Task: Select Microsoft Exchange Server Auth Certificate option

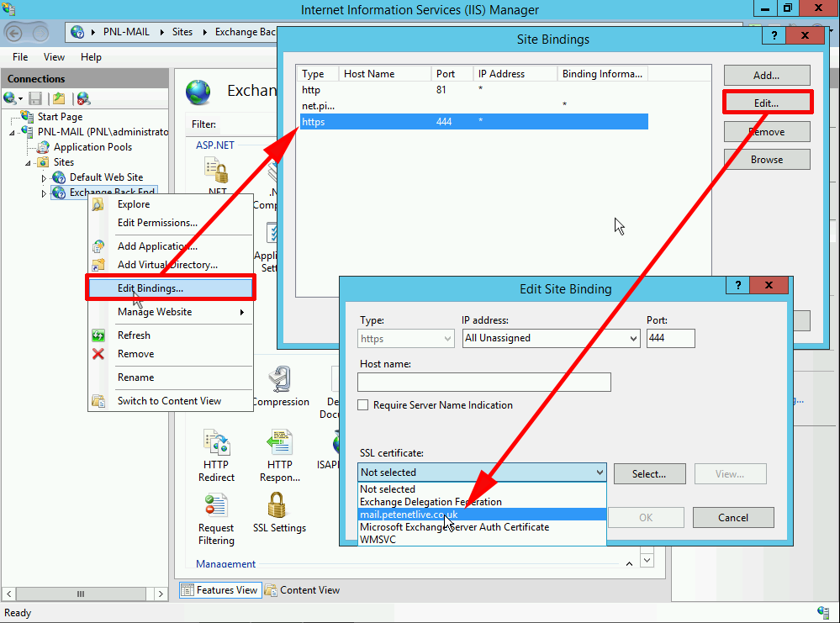Action: [482, 527]
